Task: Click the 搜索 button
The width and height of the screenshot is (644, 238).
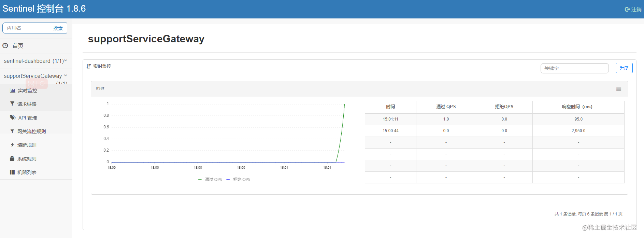Action: [58, 28]
